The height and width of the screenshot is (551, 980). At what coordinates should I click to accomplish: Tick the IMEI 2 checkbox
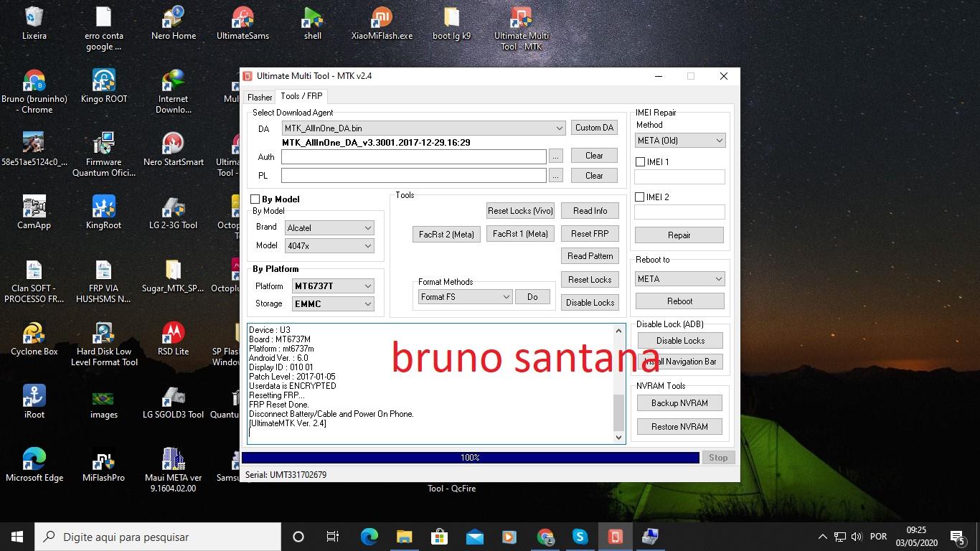tap(640, 197)
